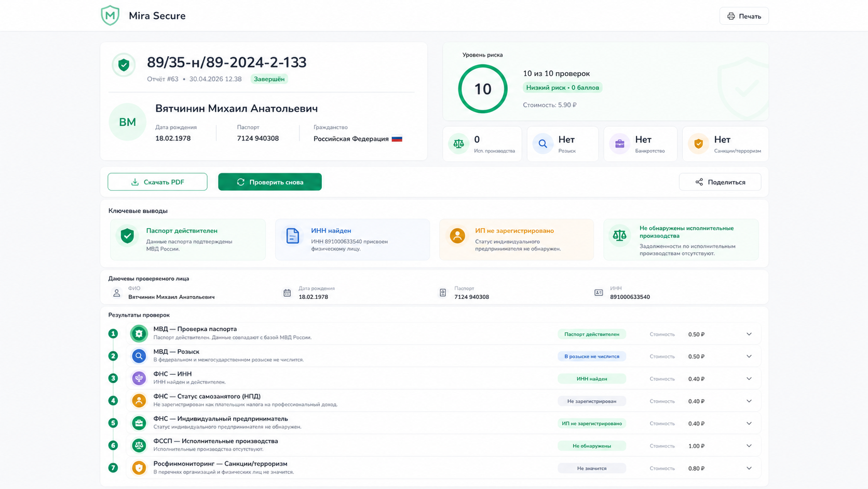Click scales icon in Не обнаружены исполнительные производства card
The image size is (868, 489).
click(x=619, y=235)
